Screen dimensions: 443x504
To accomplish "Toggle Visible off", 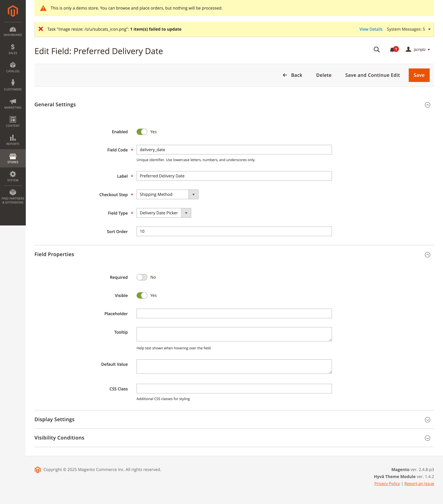I will (142, 295).
